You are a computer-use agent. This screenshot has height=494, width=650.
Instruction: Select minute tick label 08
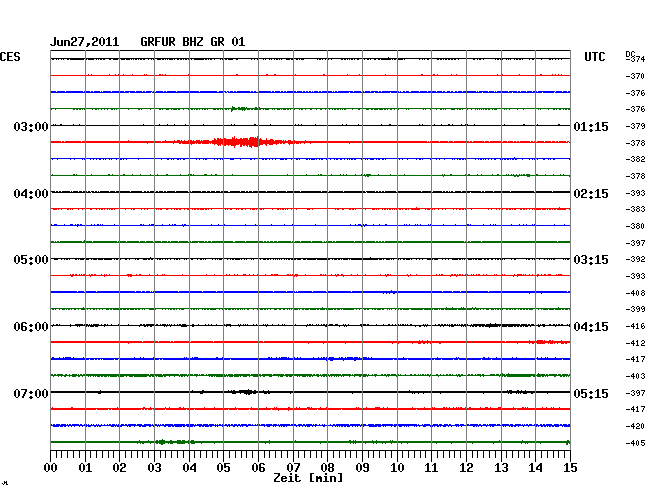tap(327, 468)
